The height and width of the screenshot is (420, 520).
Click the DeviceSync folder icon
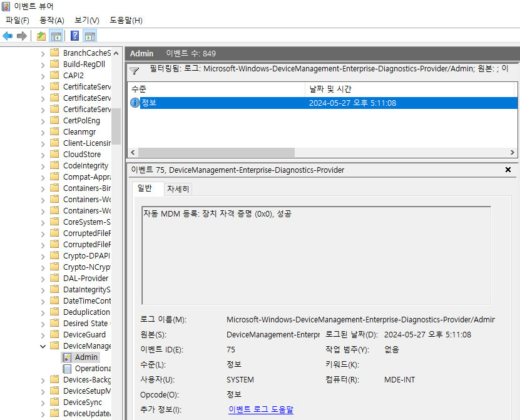coord(54,402)
